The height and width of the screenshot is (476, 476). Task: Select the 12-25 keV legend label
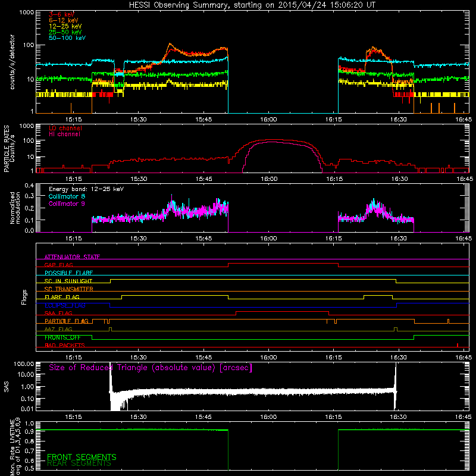pos(65,26)
